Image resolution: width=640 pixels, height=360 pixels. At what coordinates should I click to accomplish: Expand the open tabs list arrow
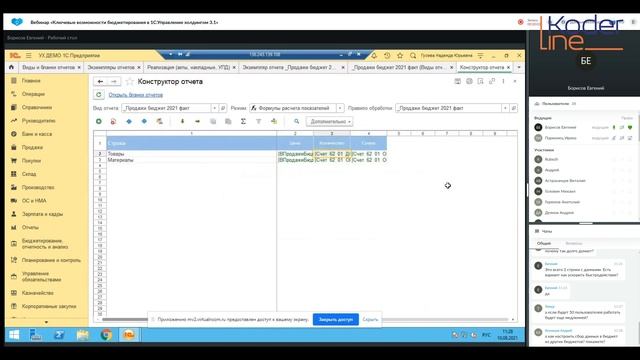[x=519, y=67]
